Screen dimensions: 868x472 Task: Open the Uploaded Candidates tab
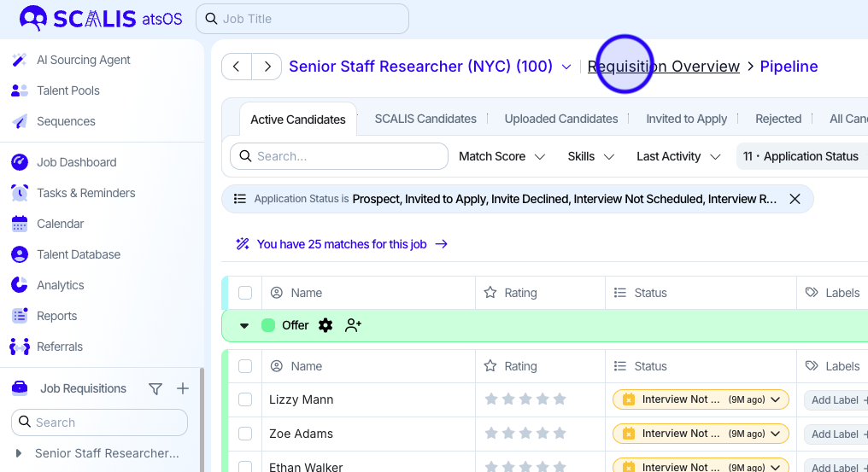point(561,119)
